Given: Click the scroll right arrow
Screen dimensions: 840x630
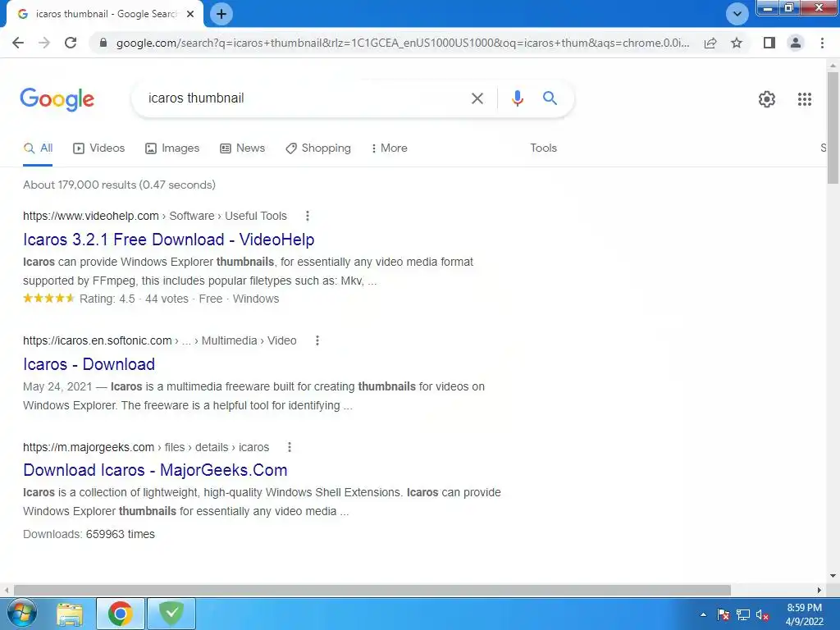Looking at the screenshot, I should [x=819, y=590].
